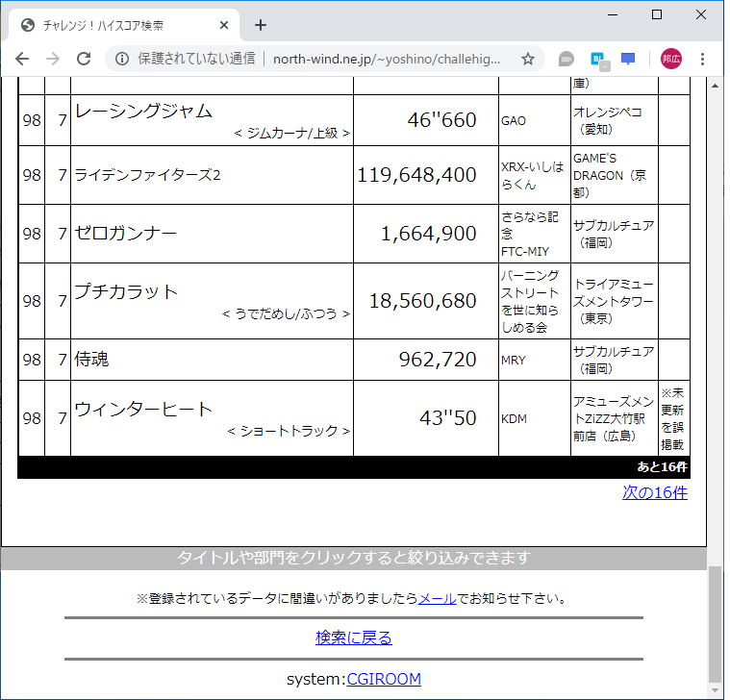This screenshot has width=730, height=700.
Task: Click the ウィンタービート title
Action: (143, 409)
